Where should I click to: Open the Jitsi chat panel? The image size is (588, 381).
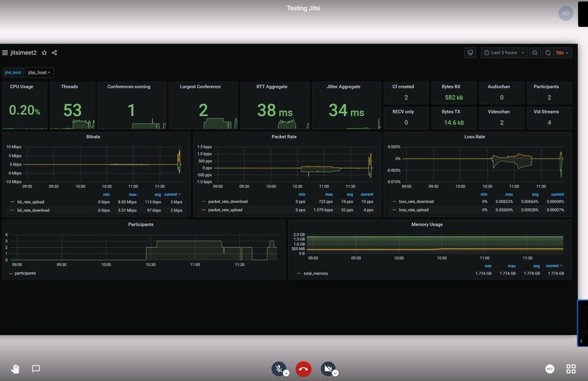coord(36,369)
